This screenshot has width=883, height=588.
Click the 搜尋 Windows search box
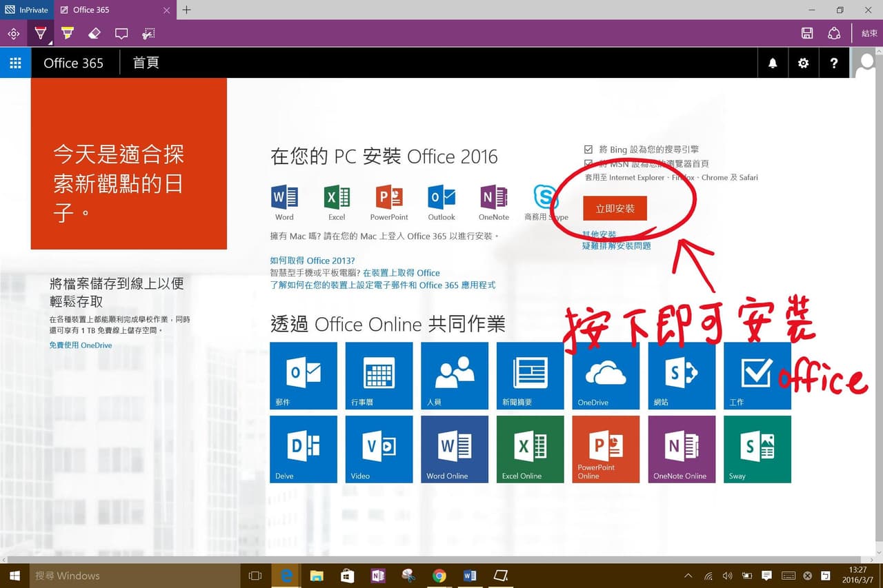(x=134, y=576)
